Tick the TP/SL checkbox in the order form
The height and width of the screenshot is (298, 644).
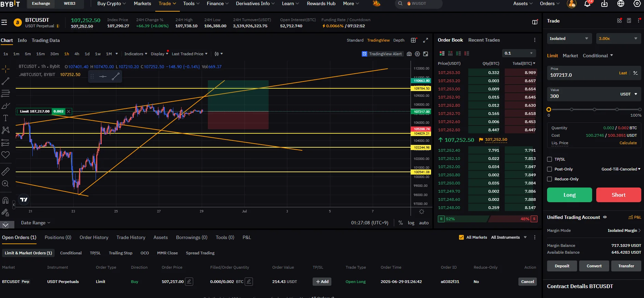tap(549, 159)
